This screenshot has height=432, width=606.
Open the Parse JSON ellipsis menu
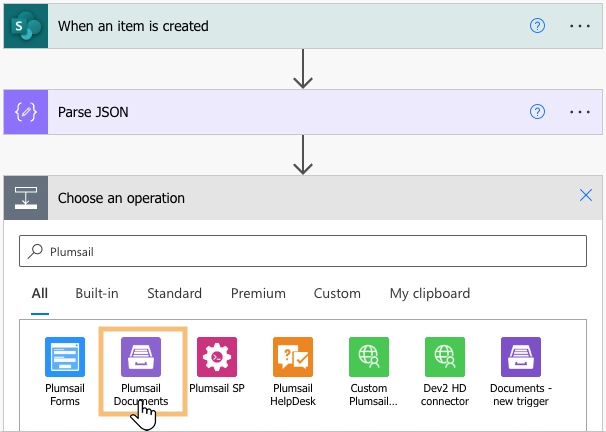click(x=580, y=112)
